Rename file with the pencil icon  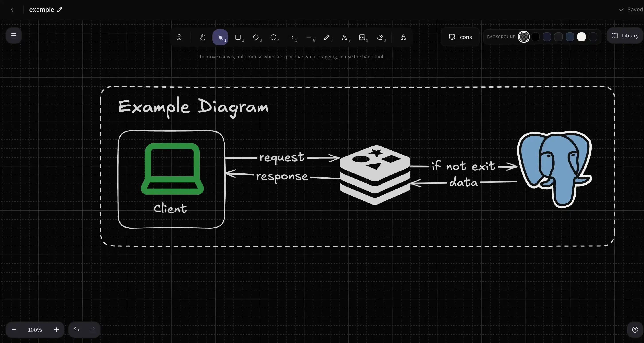[59, 10]
